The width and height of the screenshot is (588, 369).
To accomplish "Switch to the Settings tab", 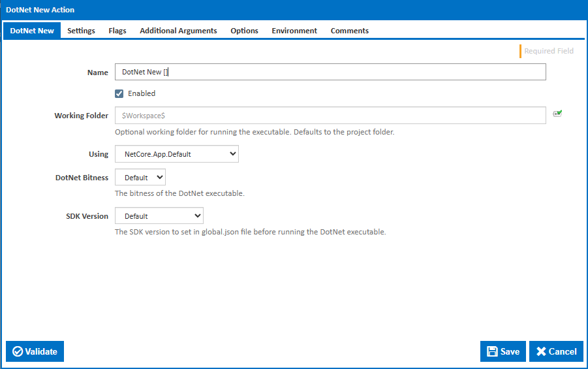I will pyautogui.click(x=81, y=31).
